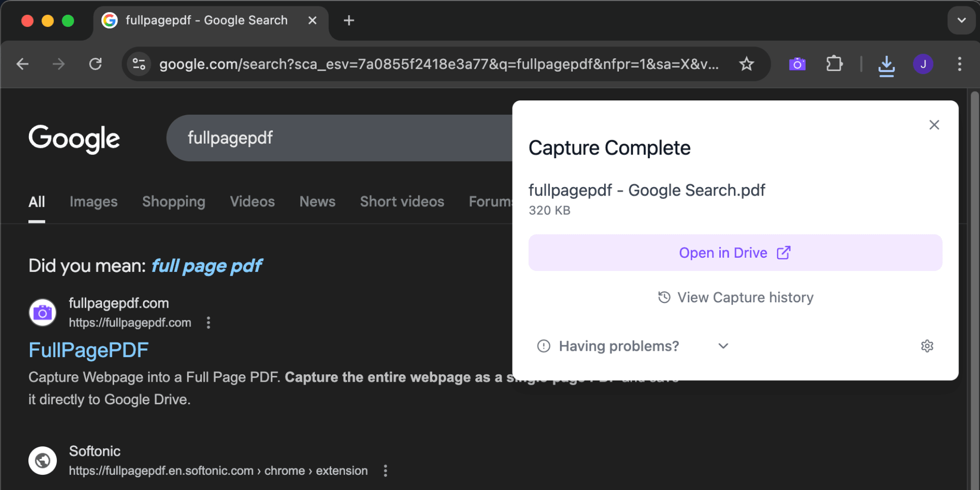Close the fullpagepdf Google Search tab

click(x=312, y=21)
